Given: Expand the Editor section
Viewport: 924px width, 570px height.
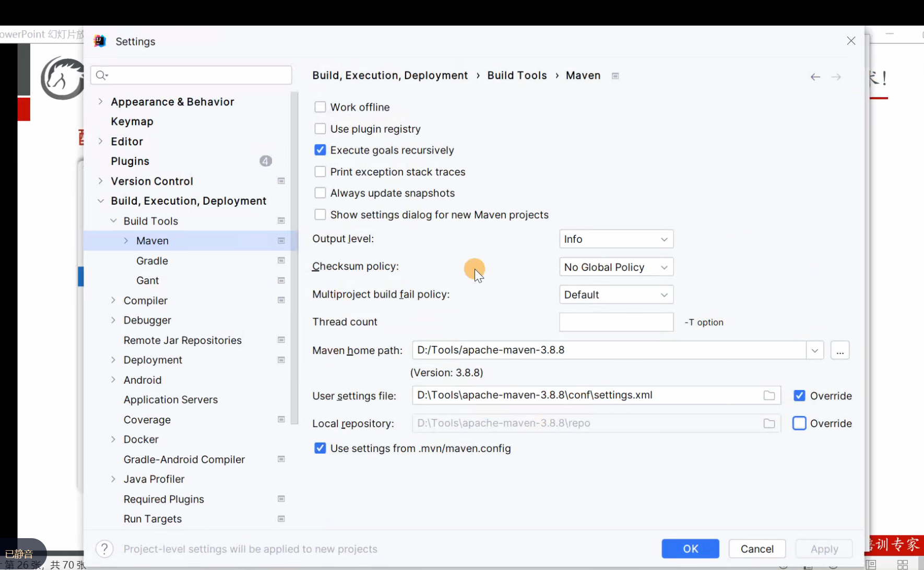Looking at the screenshot, I should click(x=100, y=141).
